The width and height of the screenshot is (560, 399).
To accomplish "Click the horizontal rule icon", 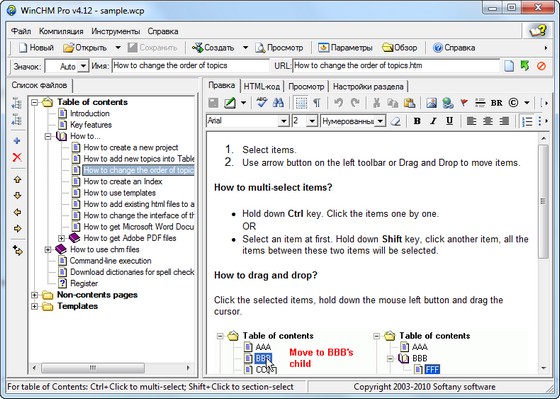I will tap(480, 103).
